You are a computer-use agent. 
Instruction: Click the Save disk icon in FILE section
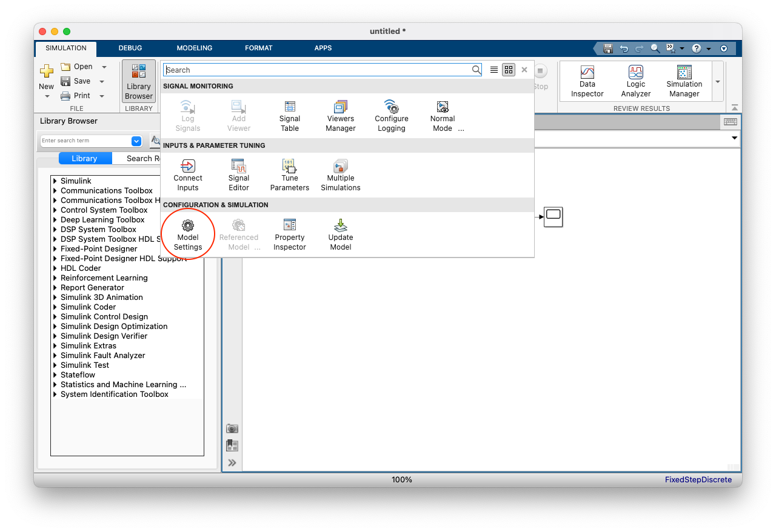[x=65, y=81]
